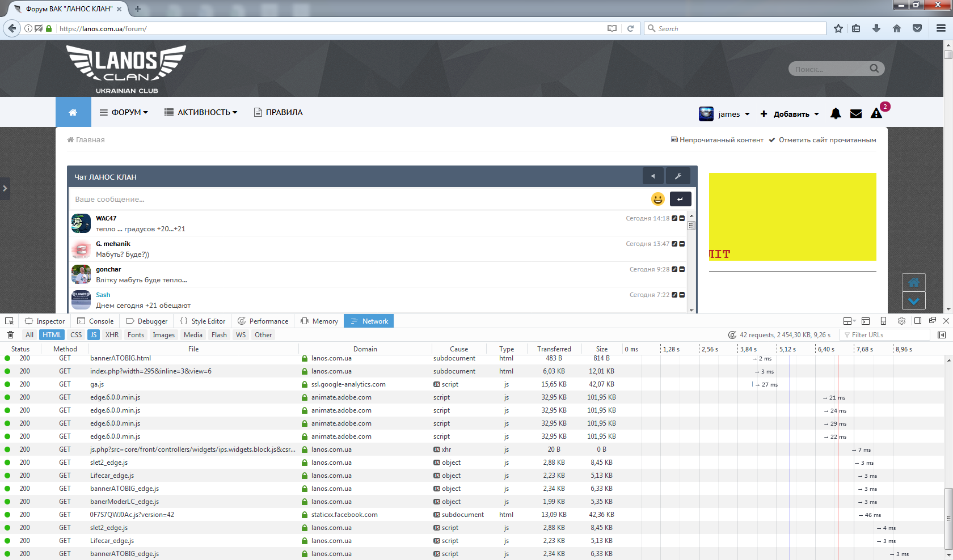The image size is (953, 560).
Task: Open the chat emoji smiley picker
Action: [x=657, y=199]
